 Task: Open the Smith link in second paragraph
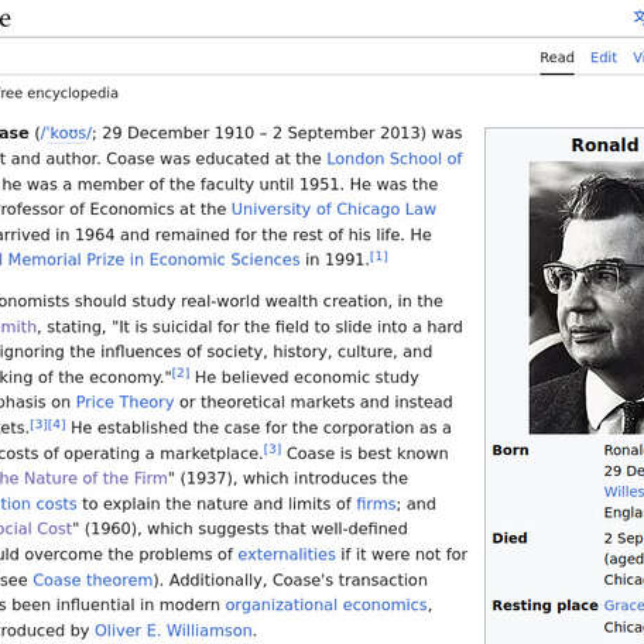coord(18,327)
